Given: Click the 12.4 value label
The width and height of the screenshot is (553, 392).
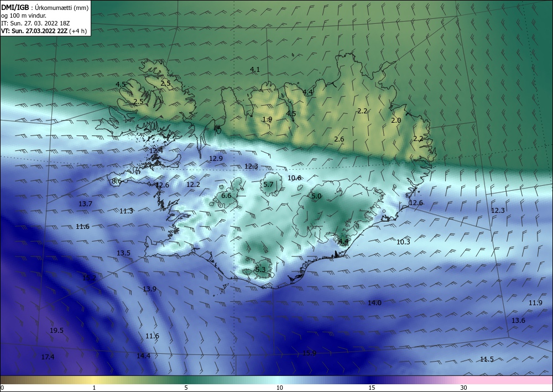Looking at the screenshot, I should [156, 150].
